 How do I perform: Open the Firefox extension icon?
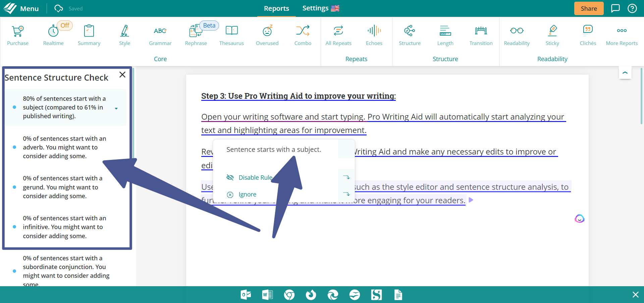(311, 295)
